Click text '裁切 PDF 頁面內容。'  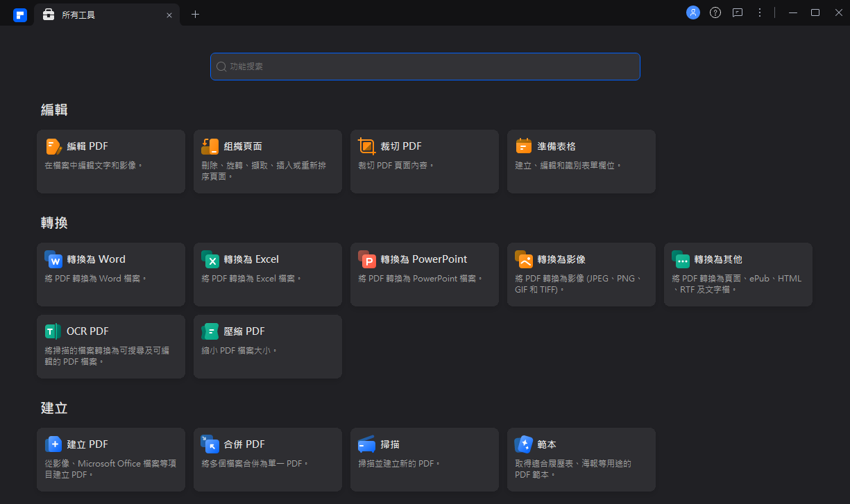pyautogui.click(x=397, y=166)
